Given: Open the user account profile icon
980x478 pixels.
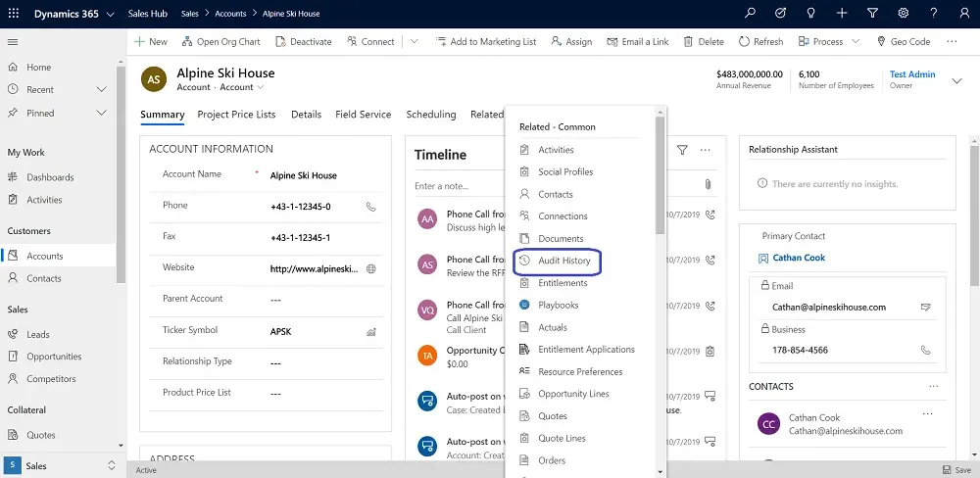Looking at the screenshot, I should [x=963, y=13].
